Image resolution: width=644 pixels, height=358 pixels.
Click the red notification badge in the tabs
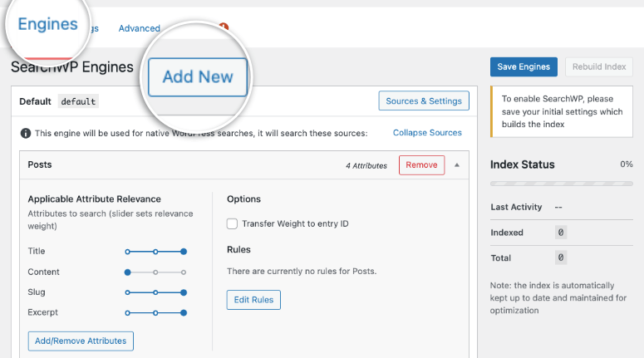point(224,27)
